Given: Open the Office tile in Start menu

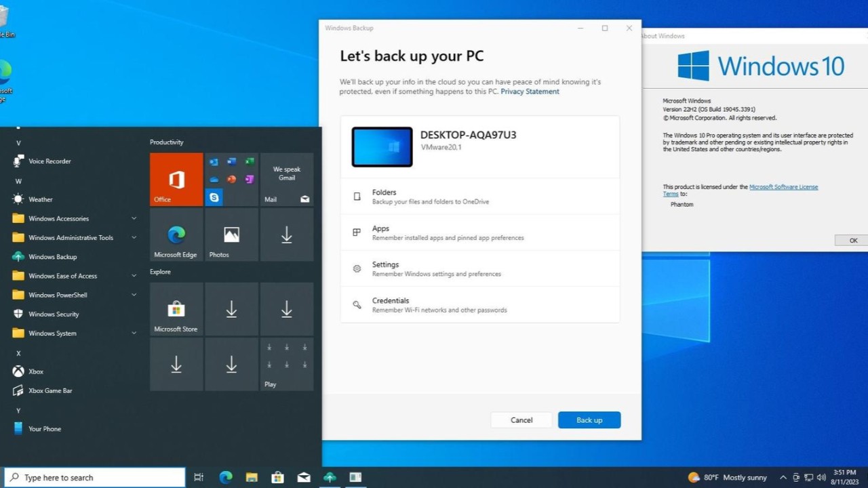Looking at the screenshot, I should (176, 180).
